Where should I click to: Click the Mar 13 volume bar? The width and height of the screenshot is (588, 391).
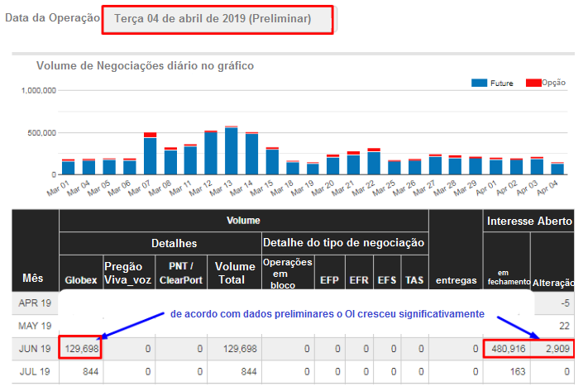pyautogui.click(x=231, y=151)
